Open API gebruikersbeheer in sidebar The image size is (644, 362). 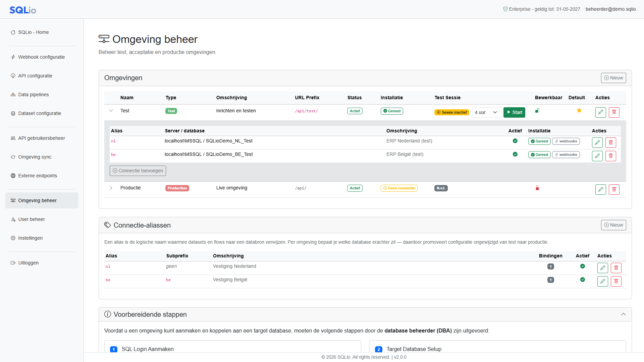[42, 138]
